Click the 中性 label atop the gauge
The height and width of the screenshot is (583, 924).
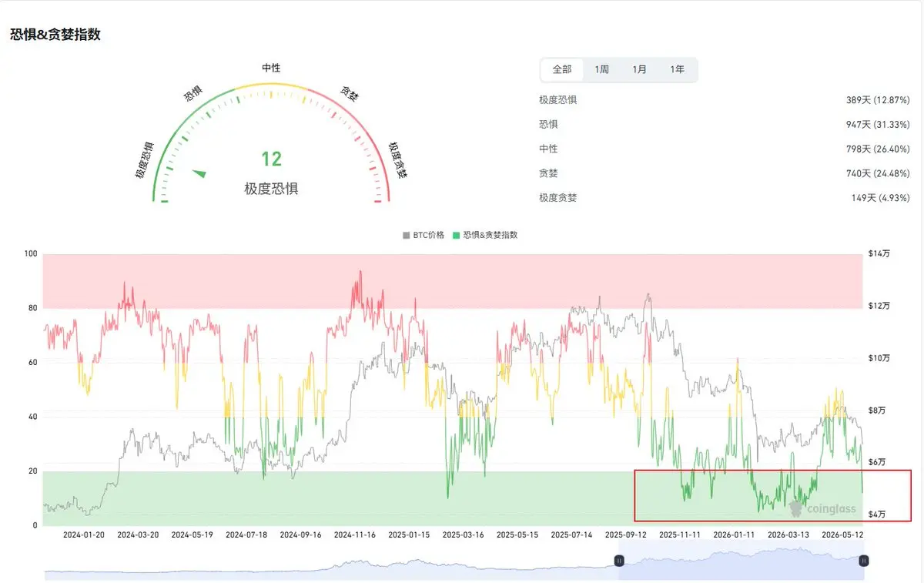pyautogui.click(x=271, y=68)
